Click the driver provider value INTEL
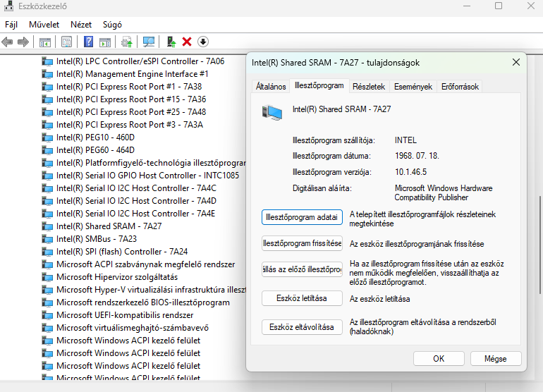The width and height of the screenshot is (543, 392). [x=405, y=140]
